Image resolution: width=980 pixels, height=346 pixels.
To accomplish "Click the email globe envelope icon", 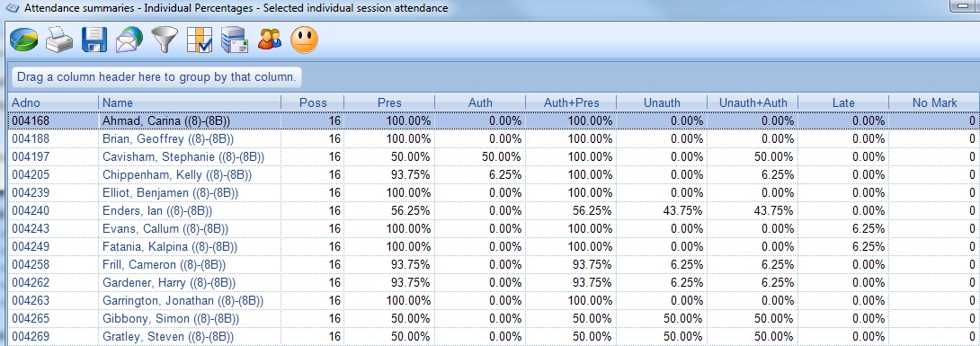I will click(x=129, y=40).
